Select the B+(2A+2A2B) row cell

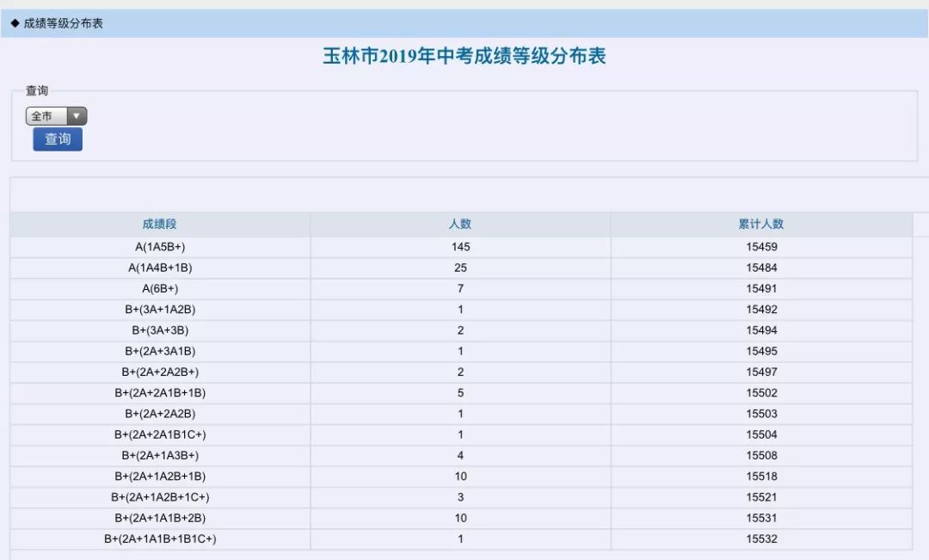point(160,414)
